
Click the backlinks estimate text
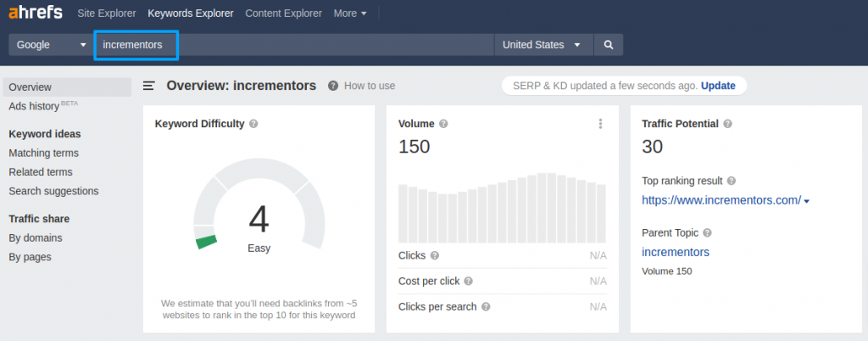259,310
